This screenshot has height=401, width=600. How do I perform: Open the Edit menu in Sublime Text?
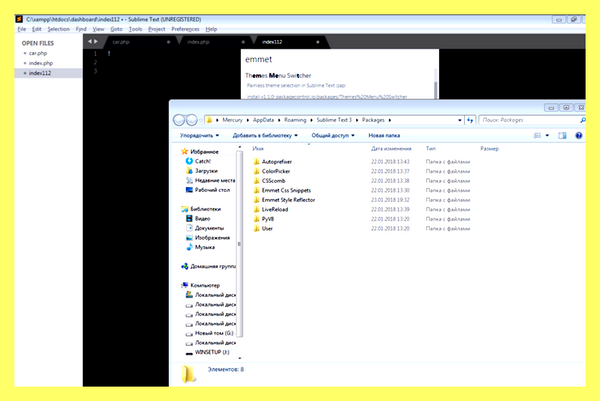[36, 29]
